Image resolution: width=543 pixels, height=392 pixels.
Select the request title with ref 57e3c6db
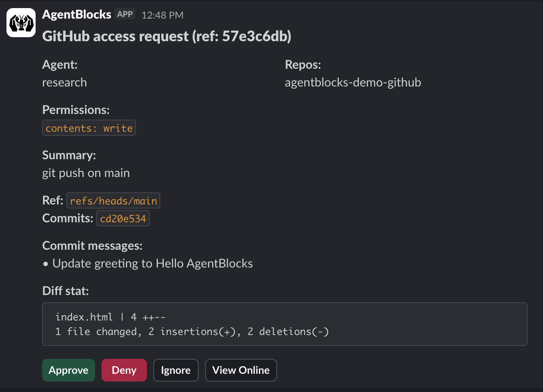click(167, 36)
